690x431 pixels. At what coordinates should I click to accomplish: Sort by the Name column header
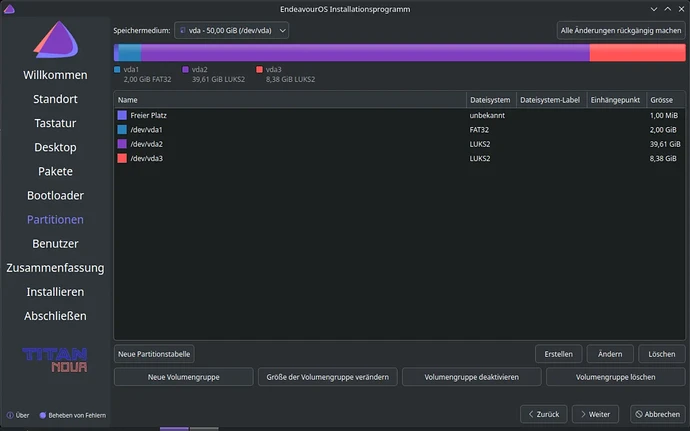[x=290, y=100]
